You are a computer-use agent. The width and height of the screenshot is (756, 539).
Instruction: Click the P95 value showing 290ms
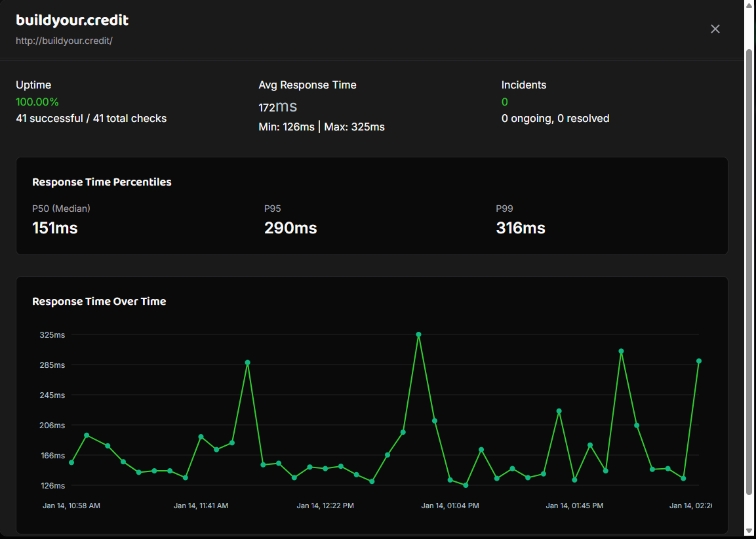[x=290, y=228]
